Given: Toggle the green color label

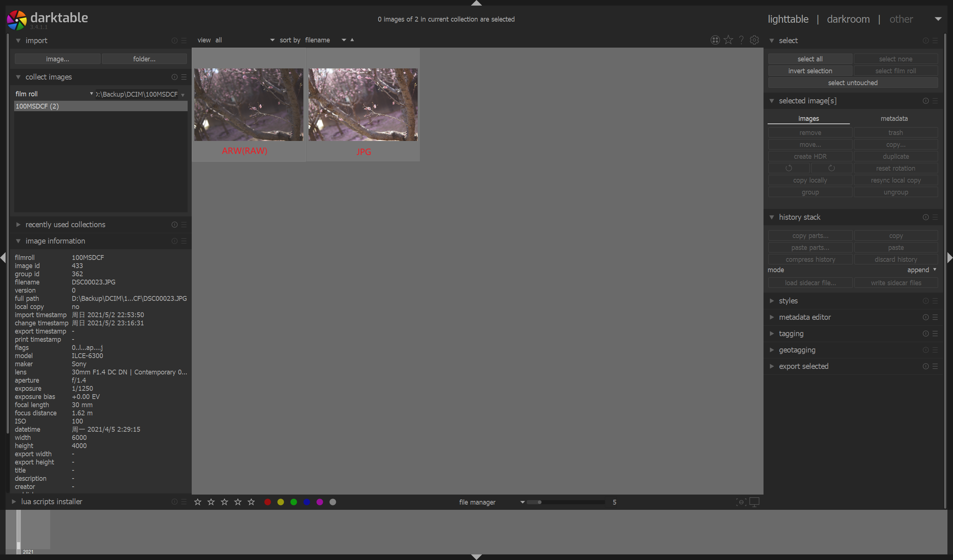Looking at the screenshot, I should pos(293,502).
